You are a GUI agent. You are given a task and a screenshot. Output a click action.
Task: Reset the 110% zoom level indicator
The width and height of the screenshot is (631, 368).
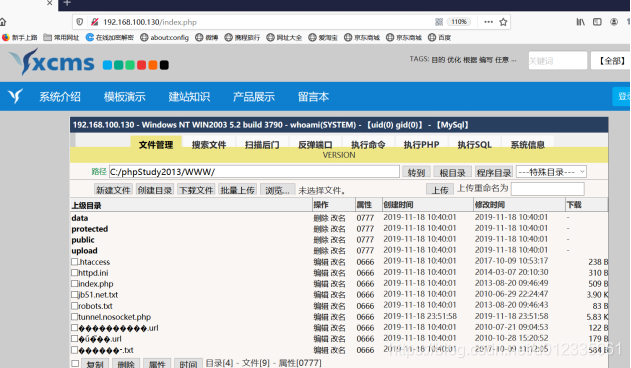pos(459,22)
